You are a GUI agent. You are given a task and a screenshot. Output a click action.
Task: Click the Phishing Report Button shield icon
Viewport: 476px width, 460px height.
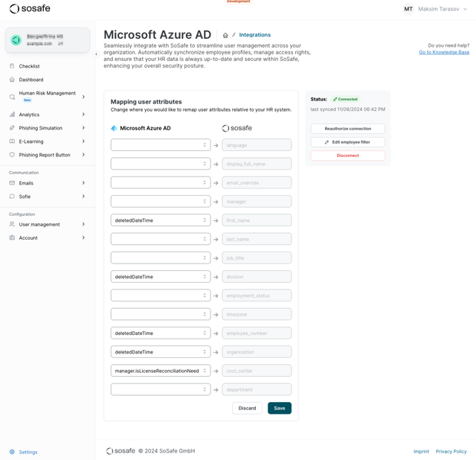12,155
